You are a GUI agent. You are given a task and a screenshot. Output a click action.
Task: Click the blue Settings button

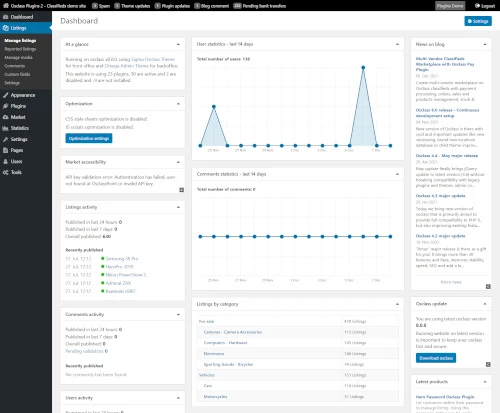click(478, 21)
